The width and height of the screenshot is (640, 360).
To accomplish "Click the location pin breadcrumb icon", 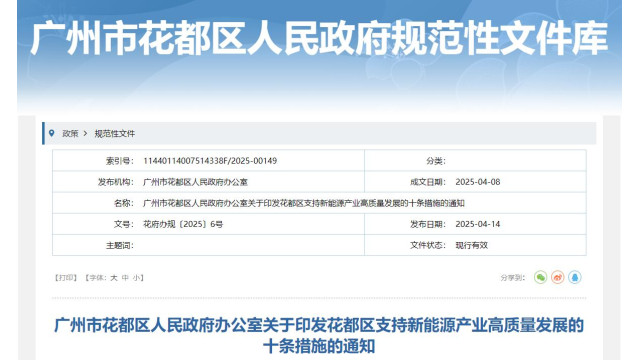I will (x=51, y=133).
